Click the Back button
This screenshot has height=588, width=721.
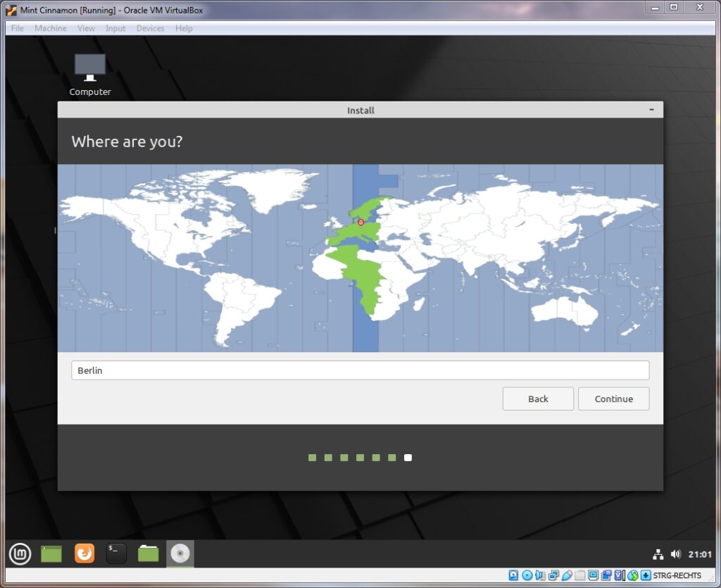coord(538,399)
